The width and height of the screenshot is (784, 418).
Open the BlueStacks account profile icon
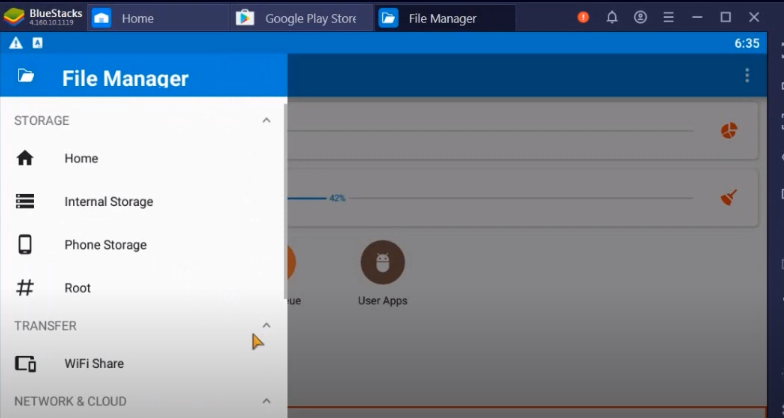click(640, 18)
